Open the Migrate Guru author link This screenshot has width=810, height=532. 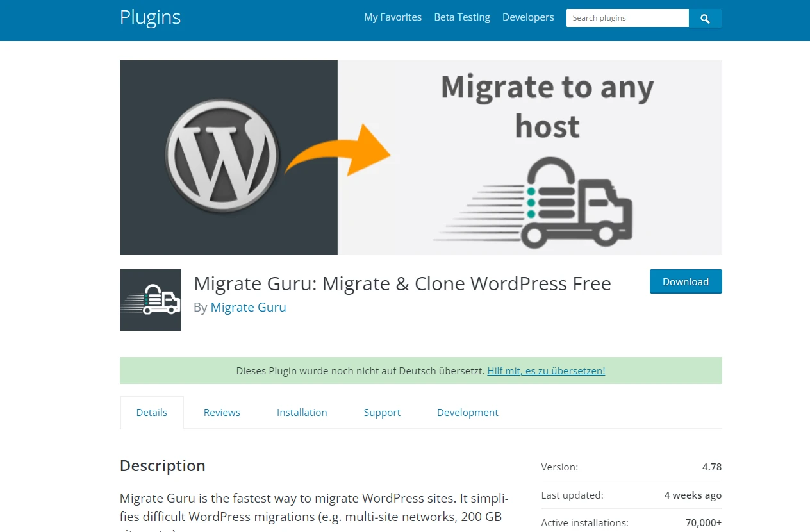248,307
